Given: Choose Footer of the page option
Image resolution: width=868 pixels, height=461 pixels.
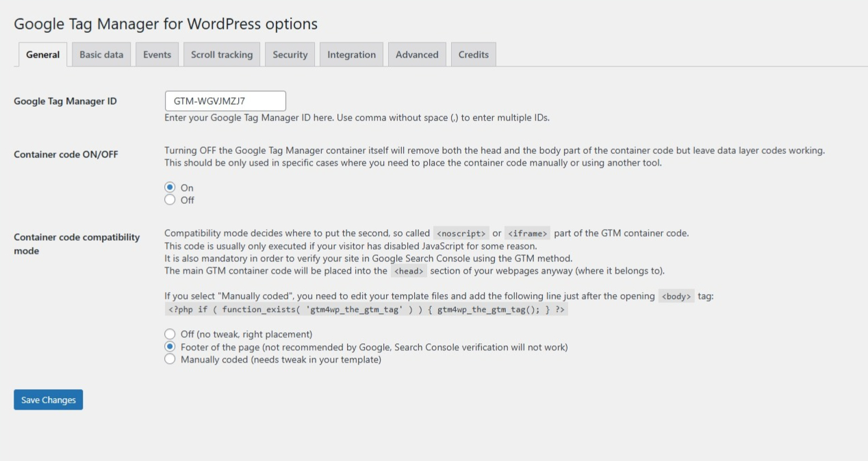Looking at the screenshot, I should 170,347.
